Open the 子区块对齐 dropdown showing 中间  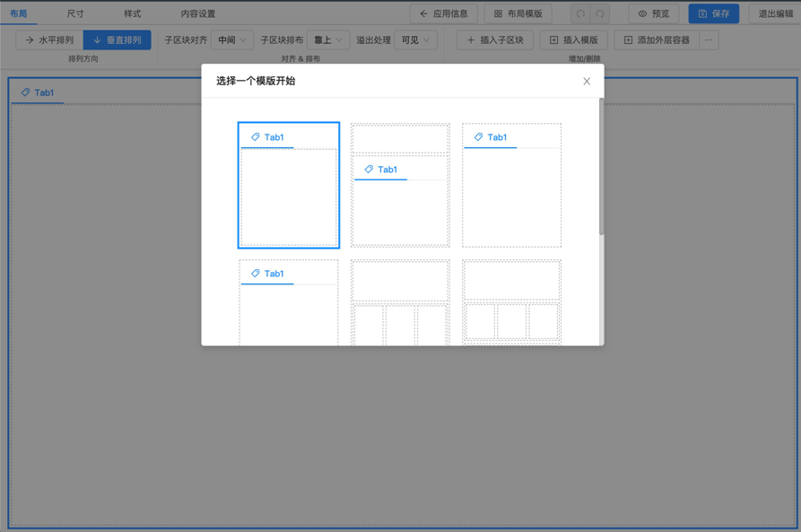tap(232, 39)
